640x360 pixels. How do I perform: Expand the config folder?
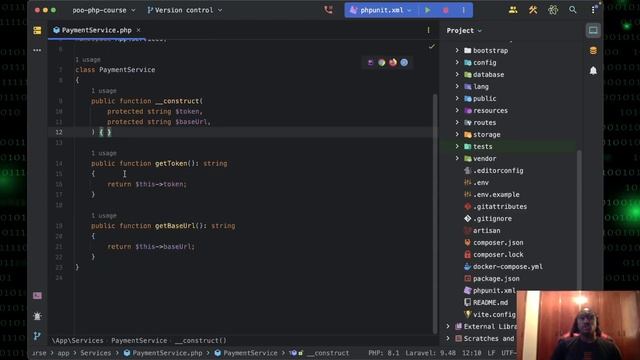pyautogui.click(x=457, y=62)
